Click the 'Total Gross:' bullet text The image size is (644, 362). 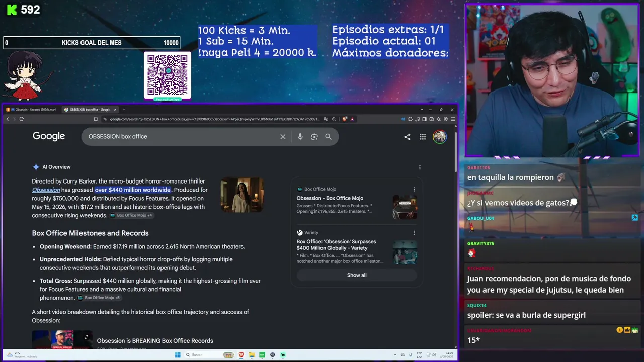click(56, 281)
